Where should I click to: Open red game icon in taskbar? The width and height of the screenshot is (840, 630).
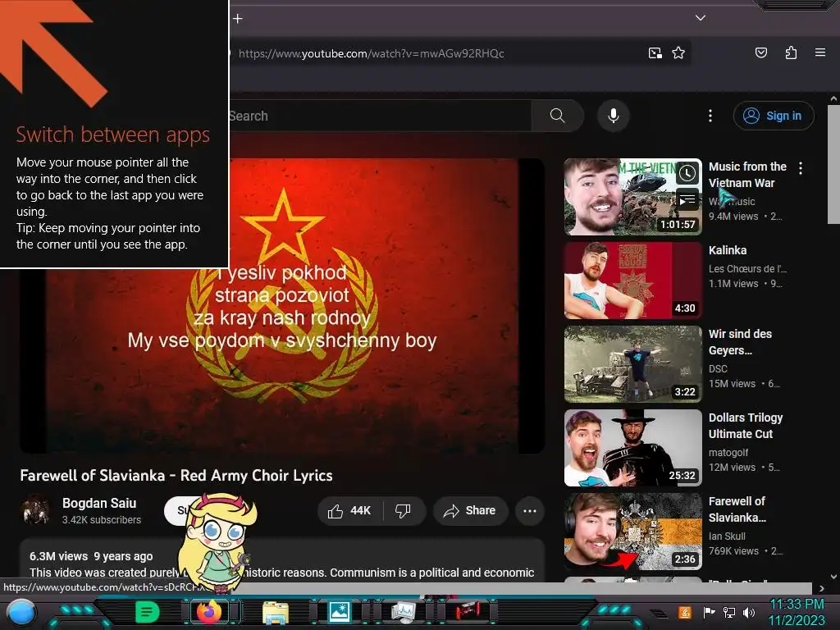pos(467,611)
